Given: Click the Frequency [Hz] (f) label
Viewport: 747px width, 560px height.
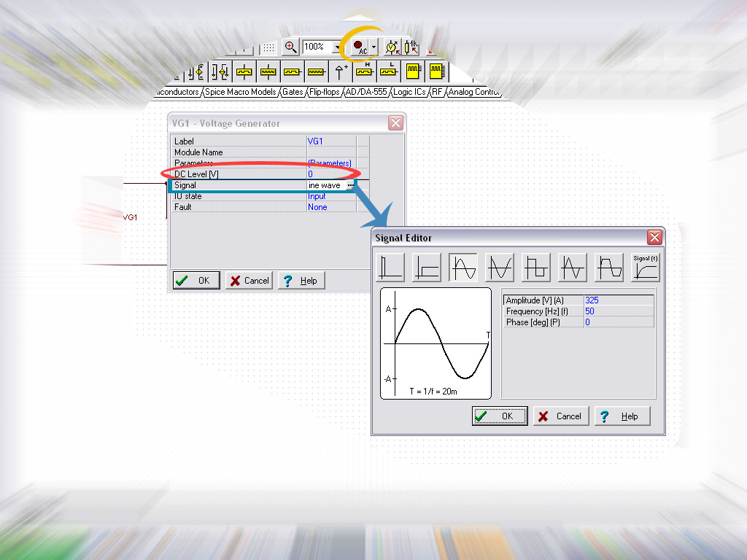Looking at the screenshot, I should (x=537, y=311).
